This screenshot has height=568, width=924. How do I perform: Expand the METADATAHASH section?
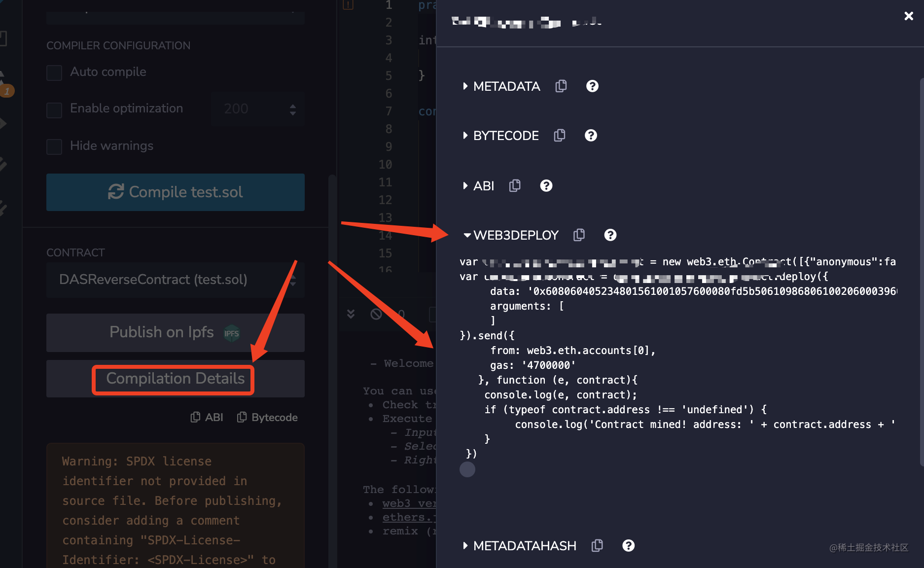coord(465,545)
